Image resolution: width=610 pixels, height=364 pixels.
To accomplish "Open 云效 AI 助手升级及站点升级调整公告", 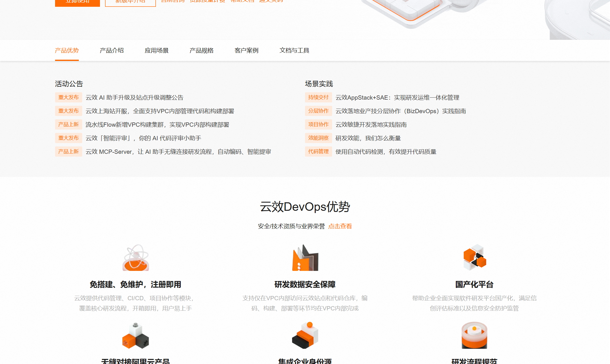I will (x=134, y=98).
